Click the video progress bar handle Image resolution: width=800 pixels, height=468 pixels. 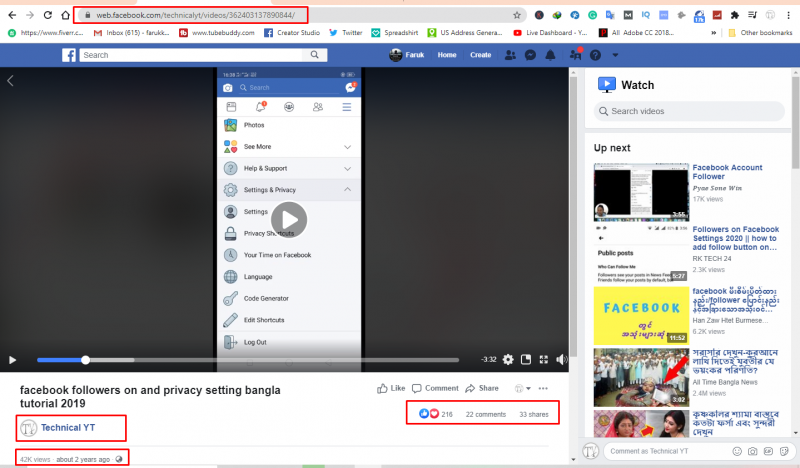tap(86, 360)
